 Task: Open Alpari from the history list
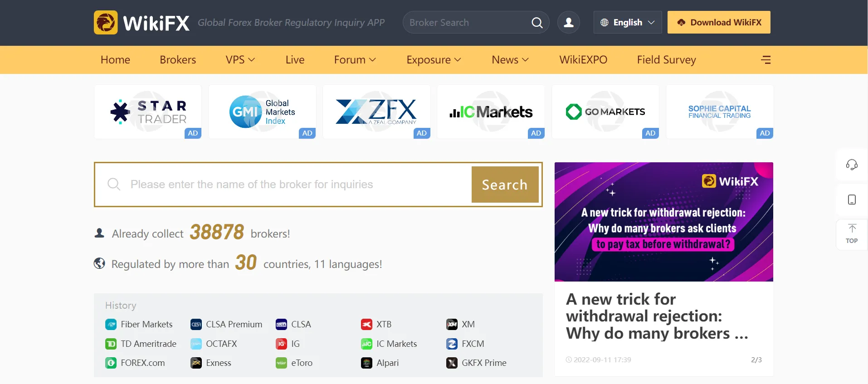(387, 363)
